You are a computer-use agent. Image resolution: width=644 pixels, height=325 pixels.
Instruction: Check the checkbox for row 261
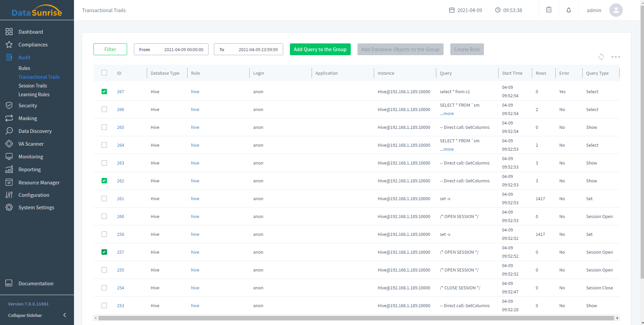(104, 198)
